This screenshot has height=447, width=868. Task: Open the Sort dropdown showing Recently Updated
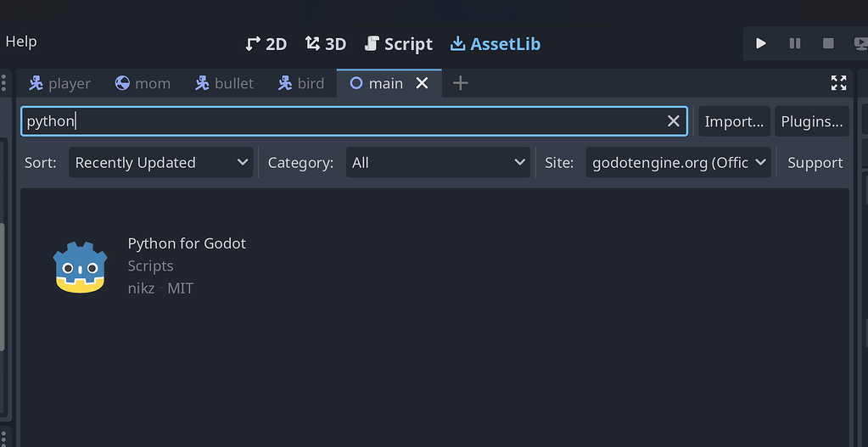[x=160, y=163]
